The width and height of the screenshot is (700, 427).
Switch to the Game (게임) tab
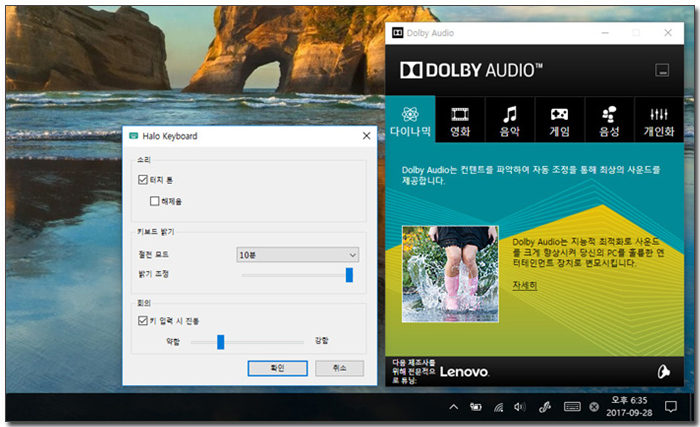click(x=559, y=120)
